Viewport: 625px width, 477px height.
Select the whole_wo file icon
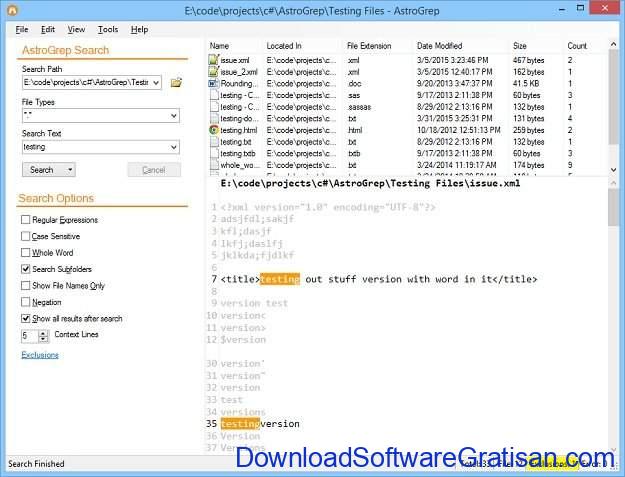pyautogui.click(x=214, y=165)
